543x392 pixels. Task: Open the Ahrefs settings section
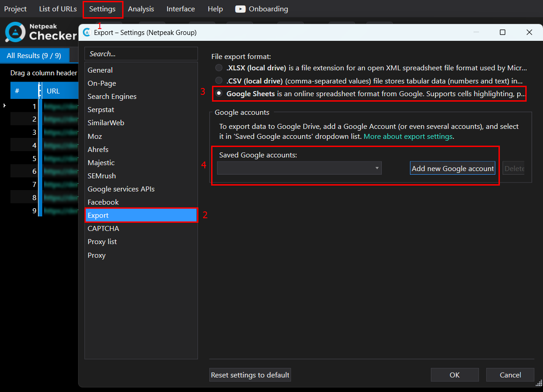click(141, 149)
